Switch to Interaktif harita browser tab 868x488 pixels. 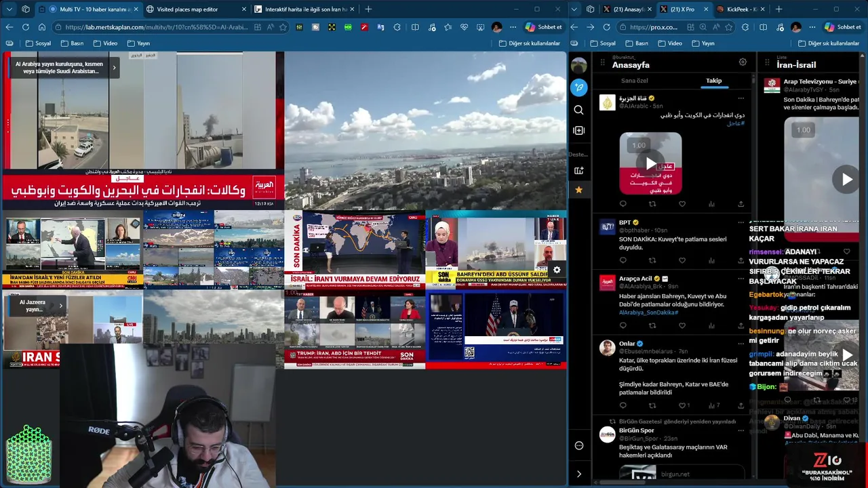click(x=306, y=9)
